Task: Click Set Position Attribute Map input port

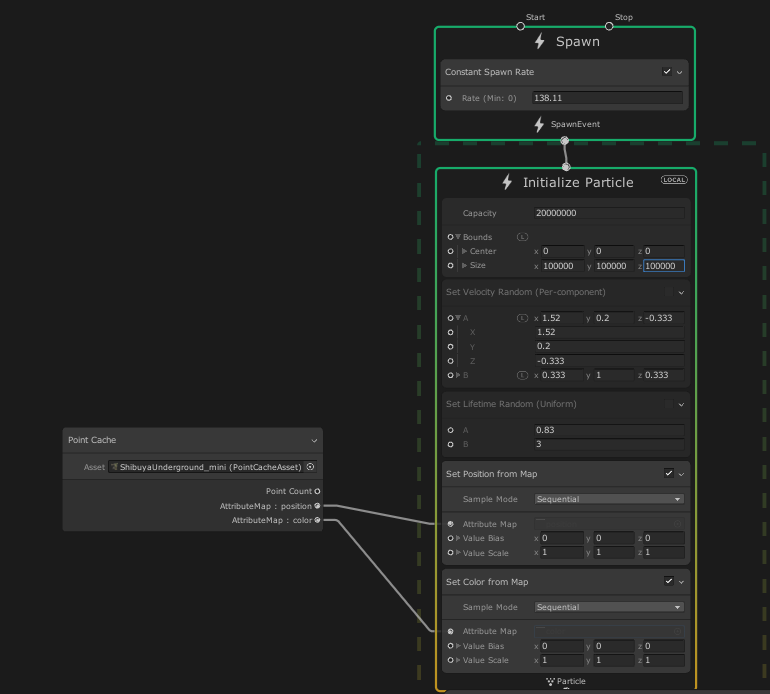Action: (x=450, y=524)
